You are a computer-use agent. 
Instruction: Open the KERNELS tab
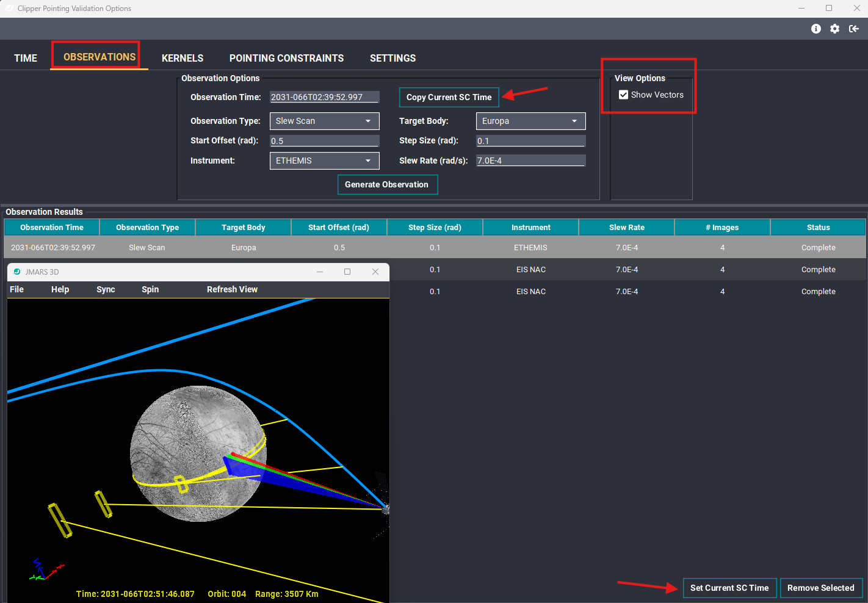click(x=183, y=58)
